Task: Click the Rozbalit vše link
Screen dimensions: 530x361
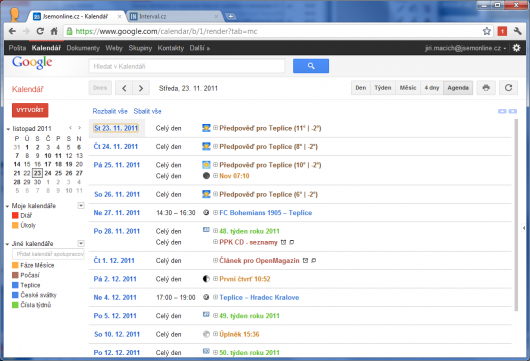Action: click(x=110, y=111)
